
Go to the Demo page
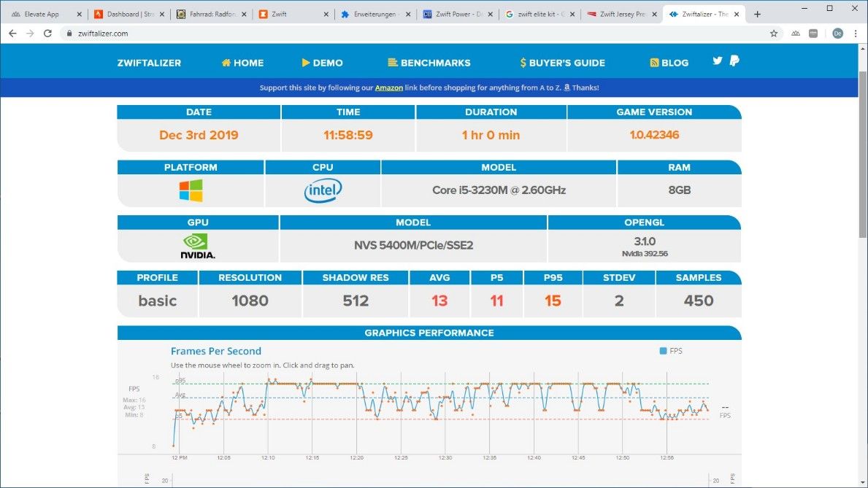[322, 63]
